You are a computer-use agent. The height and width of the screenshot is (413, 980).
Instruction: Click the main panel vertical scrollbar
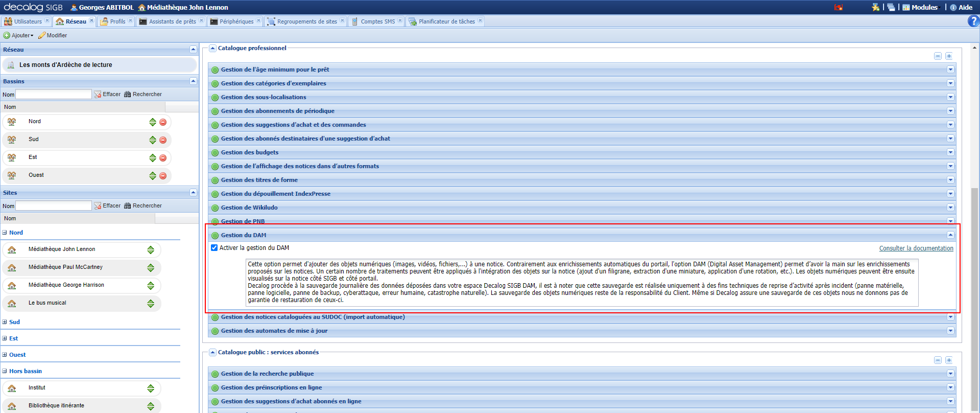click(x=974, y=299)
